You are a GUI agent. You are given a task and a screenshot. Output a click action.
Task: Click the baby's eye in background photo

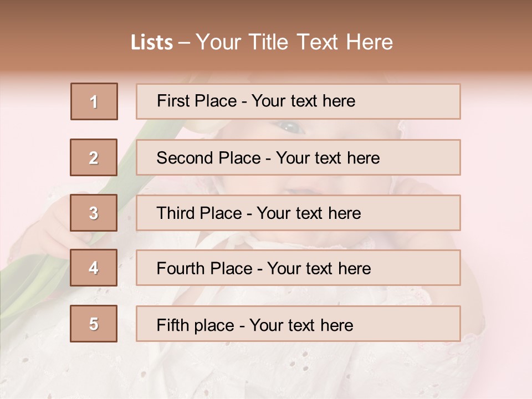click(290, 127)
